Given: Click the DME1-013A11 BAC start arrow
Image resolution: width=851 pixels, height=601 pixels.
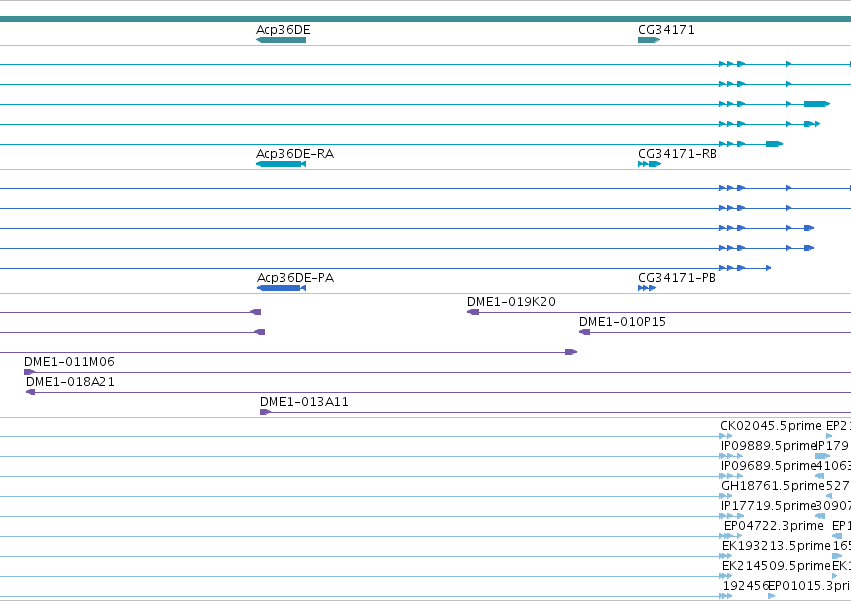Looking at the screenshot, I should tap(265, 412).
